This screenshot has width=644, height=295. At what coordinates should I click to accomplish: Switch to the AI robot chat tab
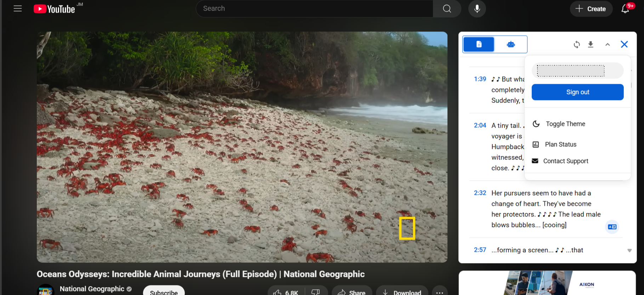tap(511, 45)
